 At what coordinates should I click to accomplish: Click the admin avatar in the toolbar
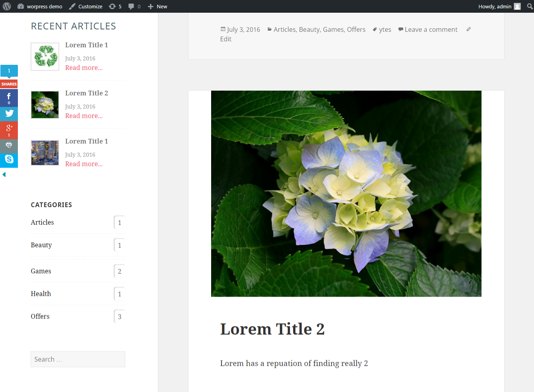[517, 6]
